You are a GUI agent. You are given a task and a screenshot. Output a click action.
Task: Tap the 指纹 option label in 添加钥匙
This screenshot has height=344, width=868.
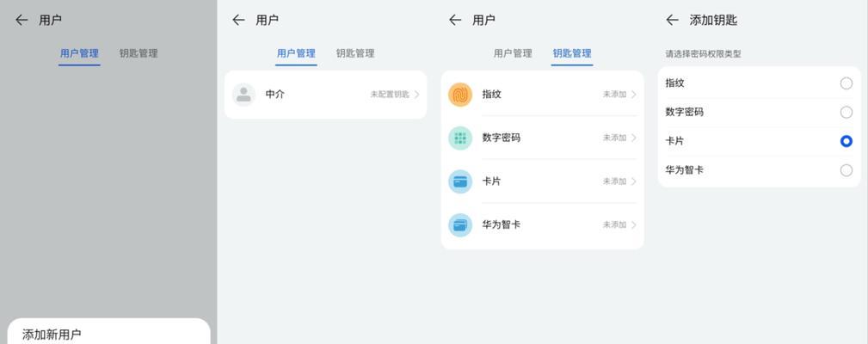674,83
